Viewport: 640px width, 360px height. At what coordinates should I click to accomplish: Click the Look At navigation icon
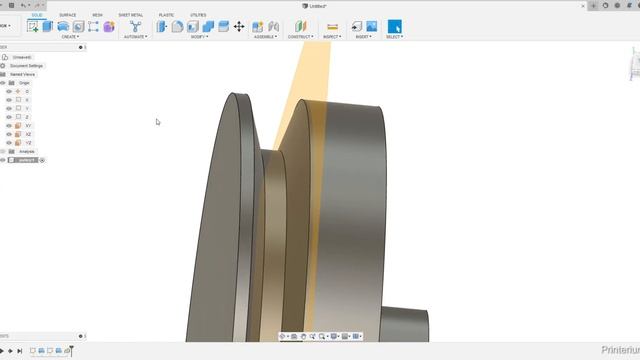pyautogui.click(x=294, y=336)
